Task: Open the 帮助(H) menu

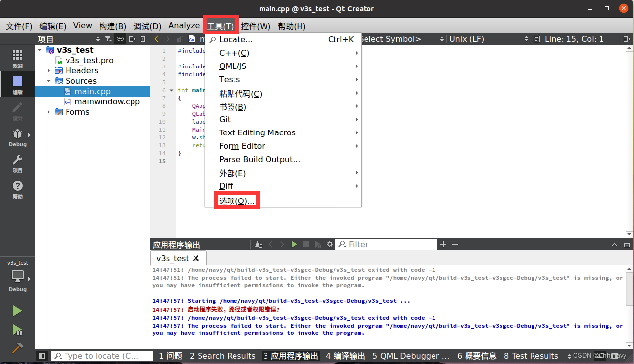Action: [292, 26]
